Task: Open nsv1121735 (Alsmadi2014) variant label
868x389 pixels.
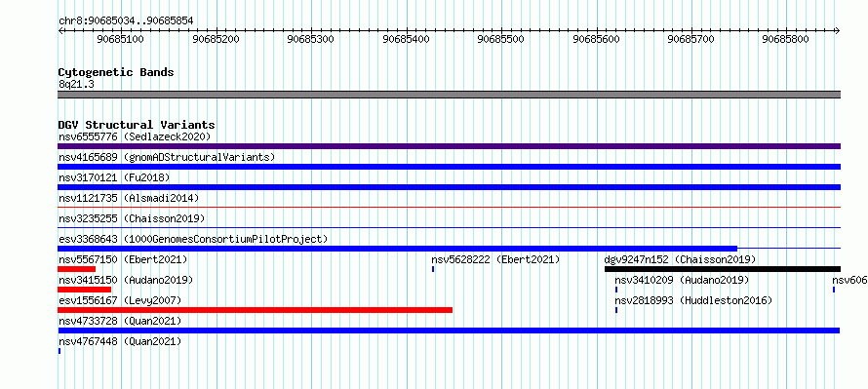Action: tap(129, 198)
